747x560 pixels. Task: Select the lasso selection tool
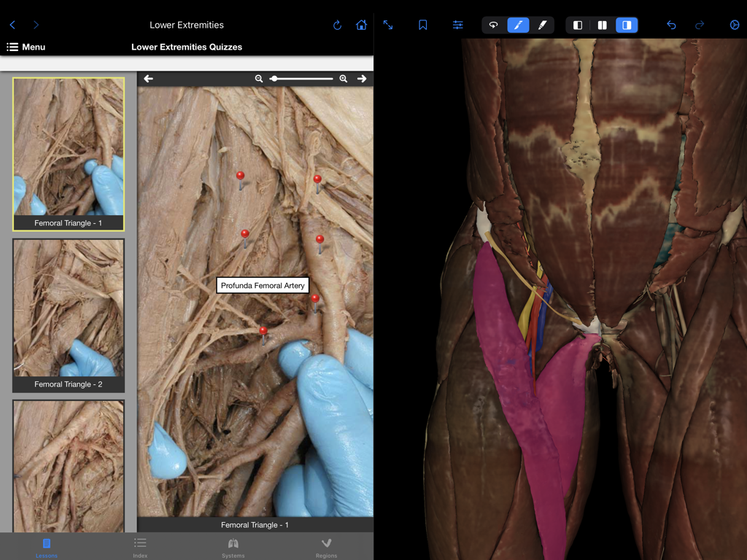(x=494, y=25)
